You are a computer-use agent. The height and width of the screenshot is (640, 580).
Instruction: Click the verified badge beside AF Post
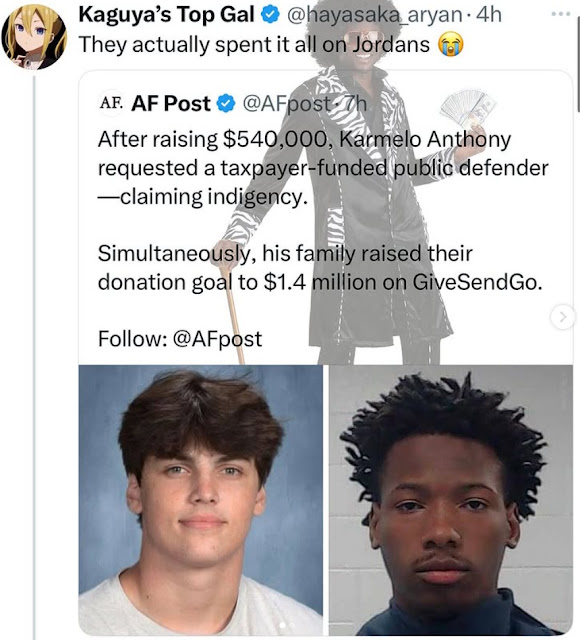click(x=226, y=104)
